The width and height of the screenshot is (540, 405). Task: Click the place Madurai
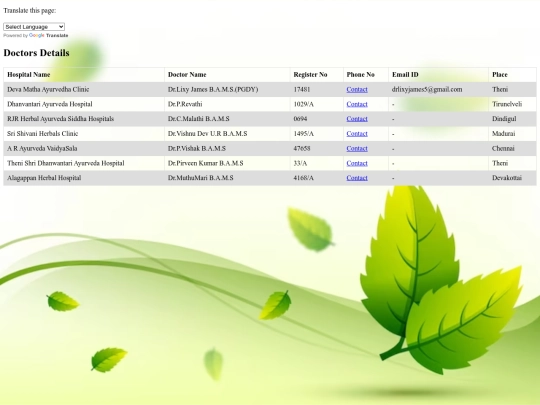click(503, 134)
